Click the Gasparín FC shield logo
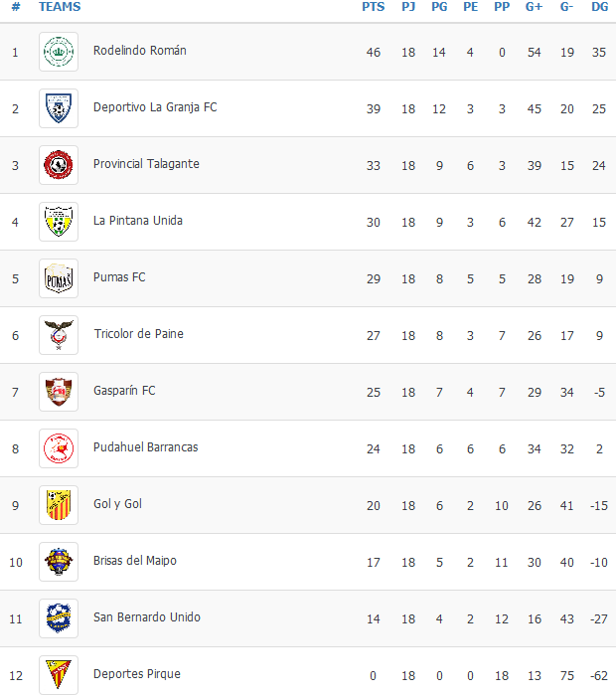This screenshot has width=616, height=699. coord(59,392)
